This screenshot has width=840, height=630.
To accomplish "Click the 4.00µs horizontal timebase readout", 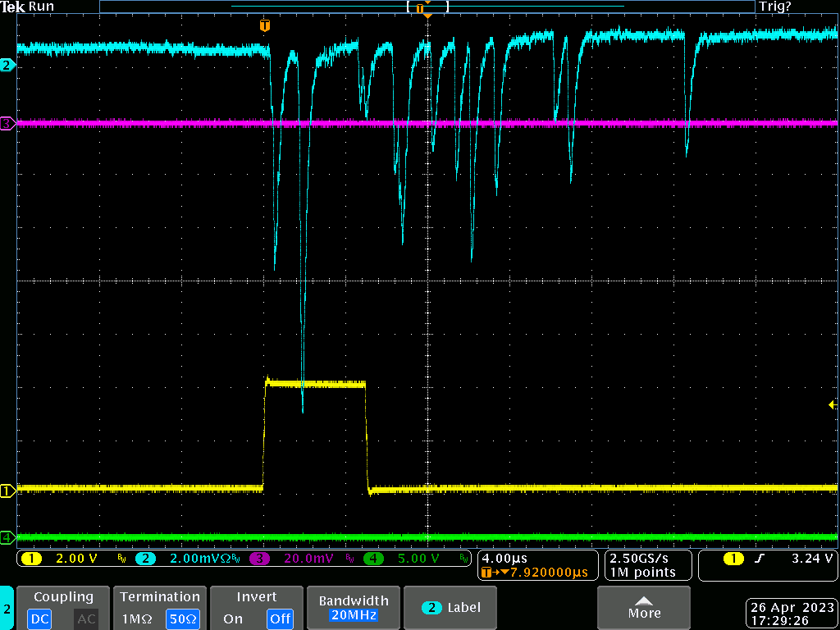I will point(504,559).
